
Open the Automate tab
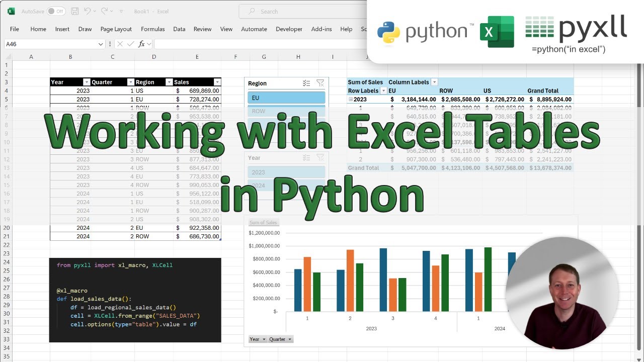[254, 29]
